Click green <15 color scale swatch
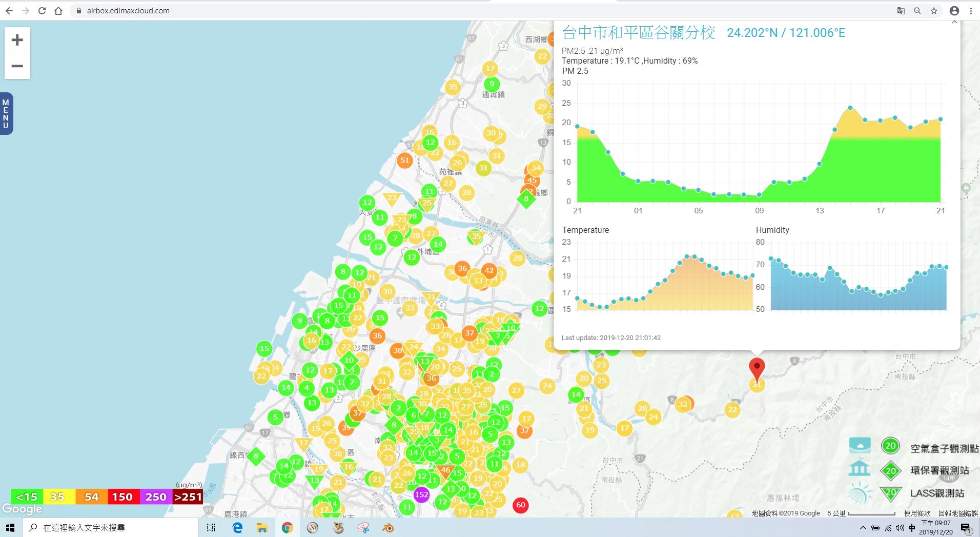This screenshot has height=537, width=980. [27, 496]
